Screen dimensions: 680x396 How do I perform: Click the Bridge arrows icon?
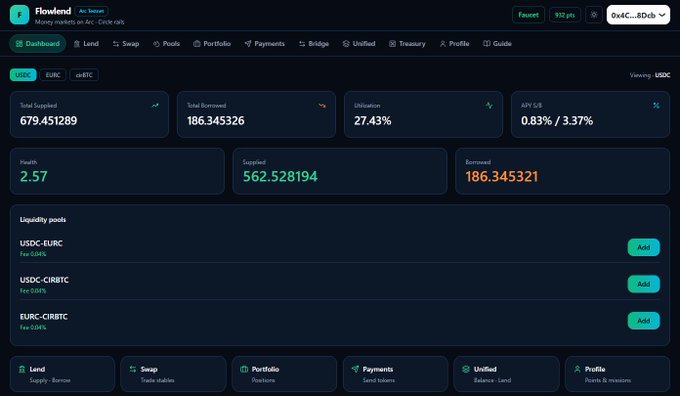tap(302, 44)
